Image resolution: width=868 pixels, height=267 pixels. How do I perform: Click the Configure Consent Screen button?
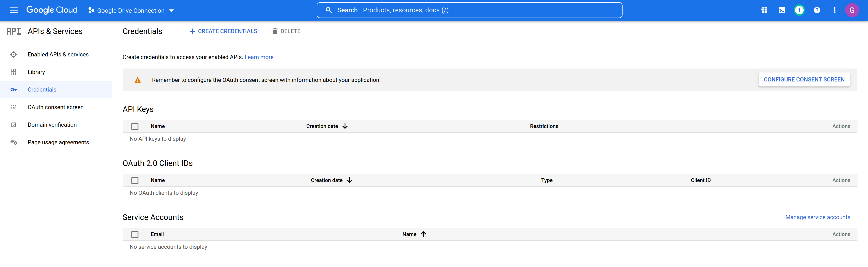point(804,79)
